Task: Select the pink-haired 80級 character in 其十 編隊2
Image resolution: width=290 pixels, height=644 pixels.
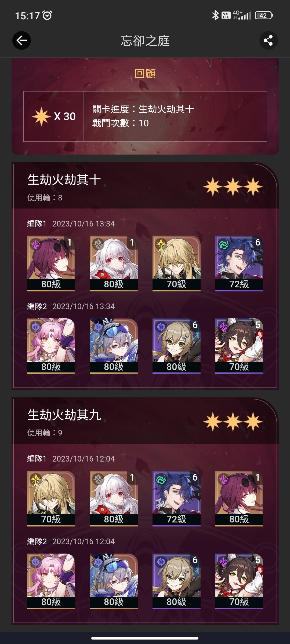Action: coord(51,346)
